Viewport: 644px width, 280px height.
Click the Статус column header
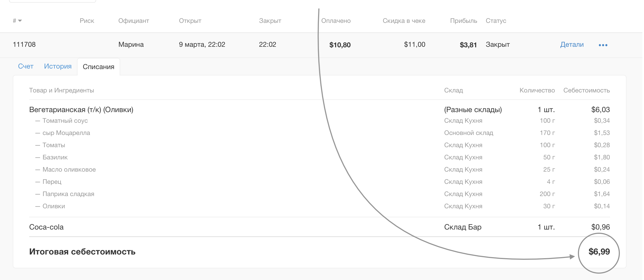496,21
